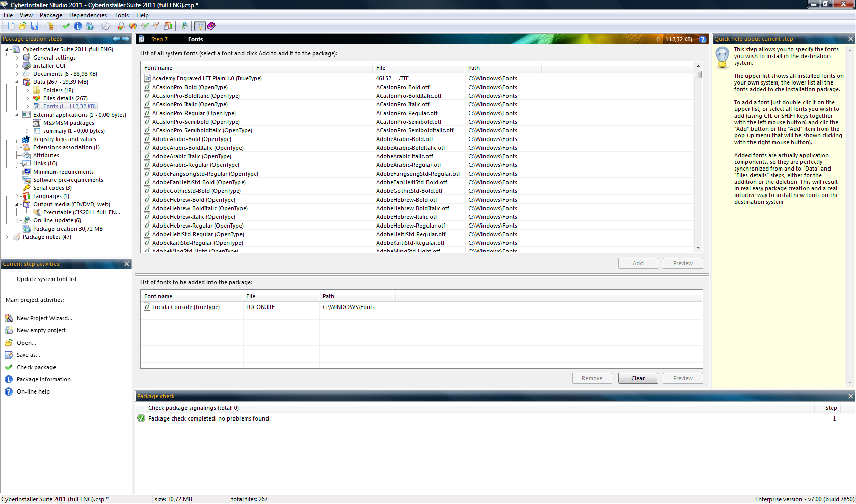Viewport: 856px width, 504px height.
Task: Collapse the Data tree node
Action: tap(17, 82)
